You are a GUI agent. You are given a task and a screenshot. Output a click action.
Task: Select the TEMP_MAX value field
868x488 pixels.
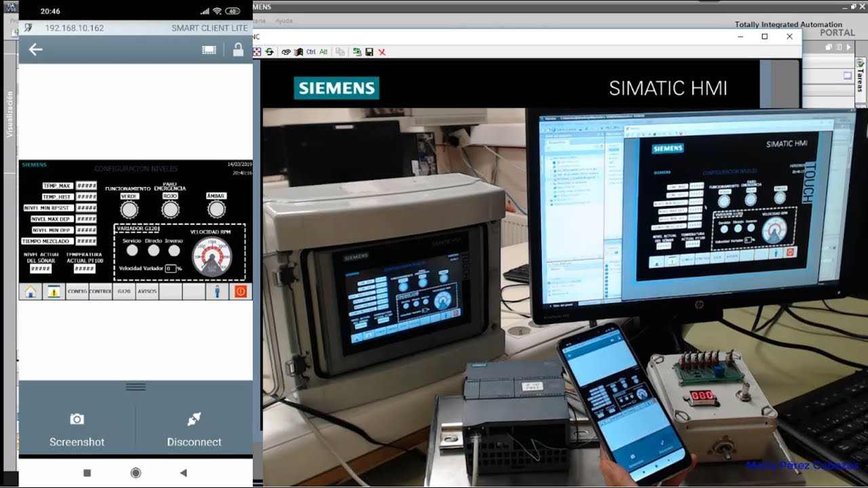click(x=86, y=186)
